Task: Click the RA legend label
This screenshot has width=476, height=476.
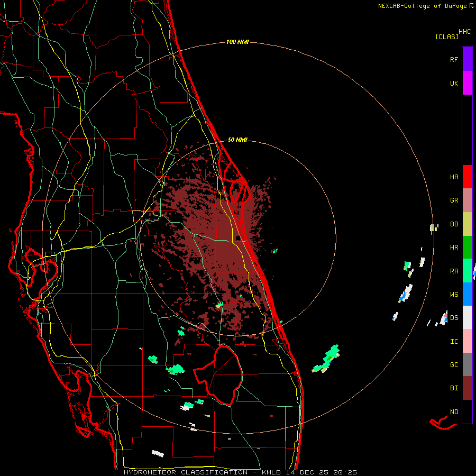Action: (454, 271)
